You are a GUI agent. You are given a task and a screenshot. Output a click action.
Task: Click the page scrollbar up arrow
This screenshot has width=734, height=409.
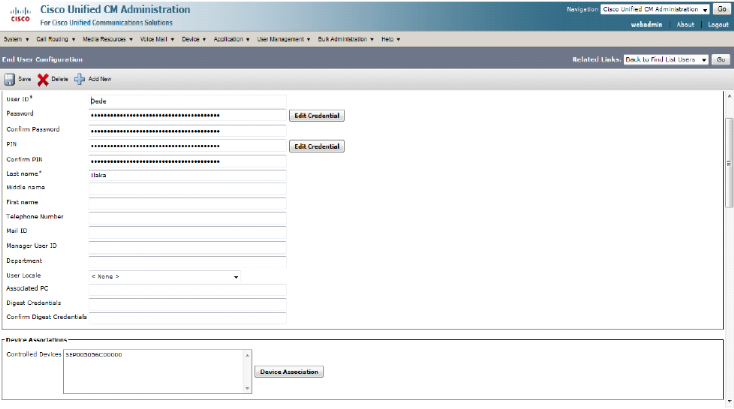tap(729, 96)
